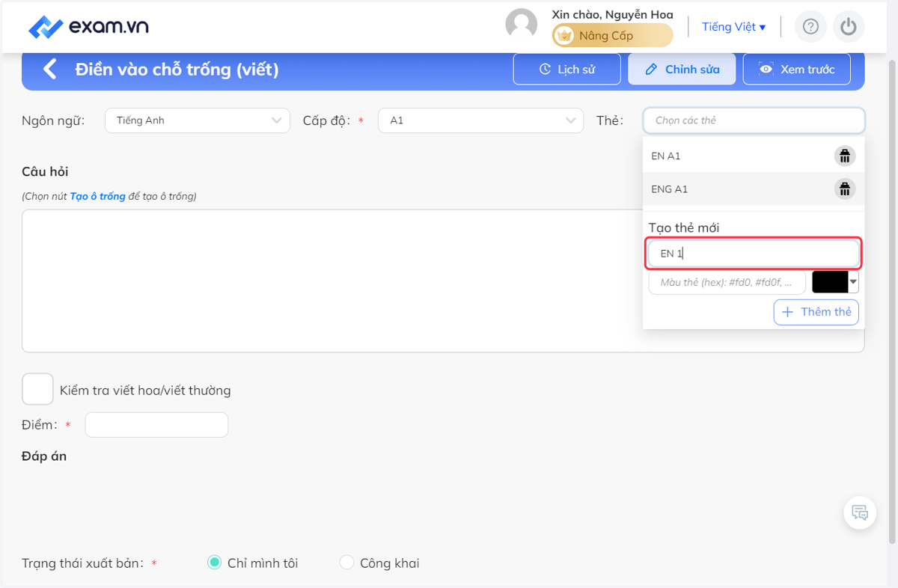Image resolution: width=898 pixels, height=588 pixels.
Task: Toggle Kiểm tra viết hoa/viết thường checkbox
Action: (x=37, y=389)
